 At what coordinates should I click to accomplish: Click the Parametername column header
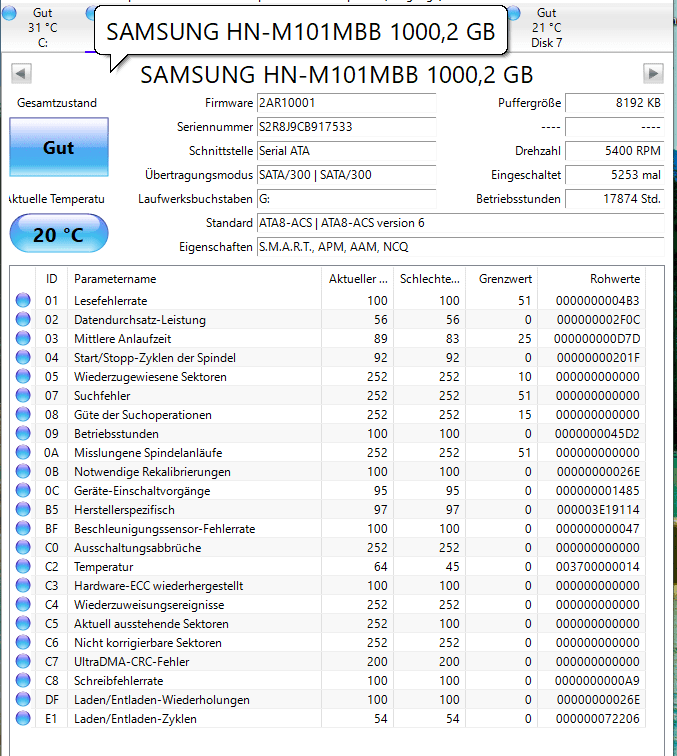pyautogui.click(x=194, y=279)
